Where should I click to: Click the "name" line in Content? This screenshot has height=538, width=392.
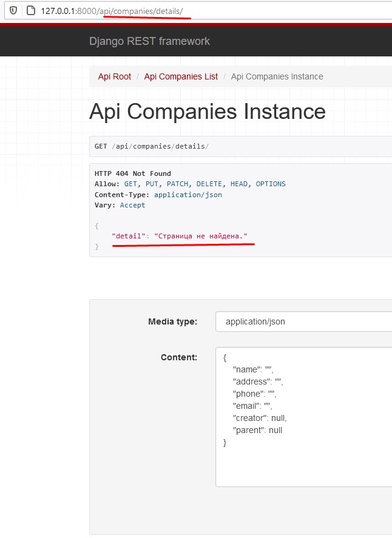[x=253, y=369]
